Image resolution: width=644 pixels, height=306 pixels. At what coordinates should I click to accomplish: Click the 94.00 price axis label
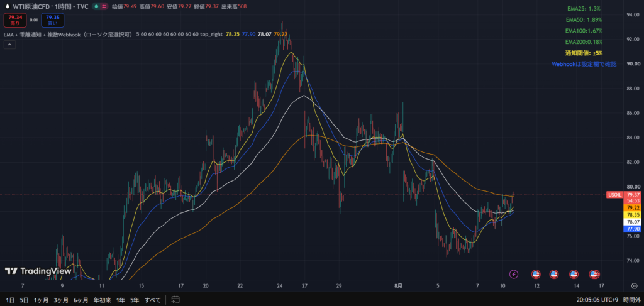[632, 15]
